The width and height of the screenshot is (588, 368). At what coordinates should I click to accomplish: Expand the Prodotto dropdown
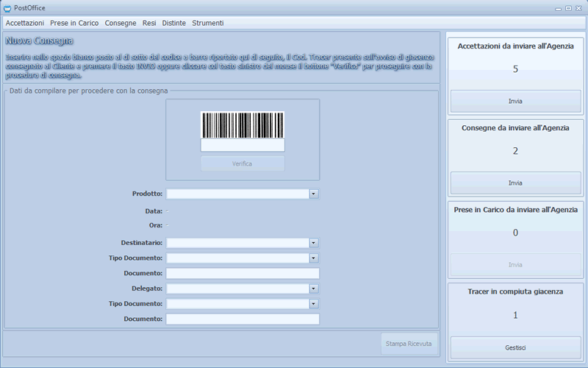(314, 194)
